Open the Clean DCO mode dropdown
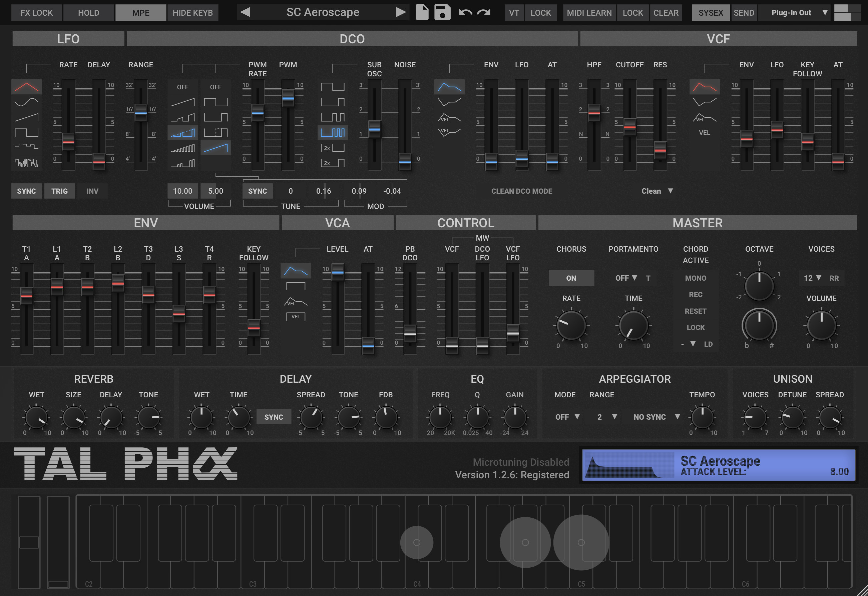Viewport: 868px width, 596px height. 657,191
